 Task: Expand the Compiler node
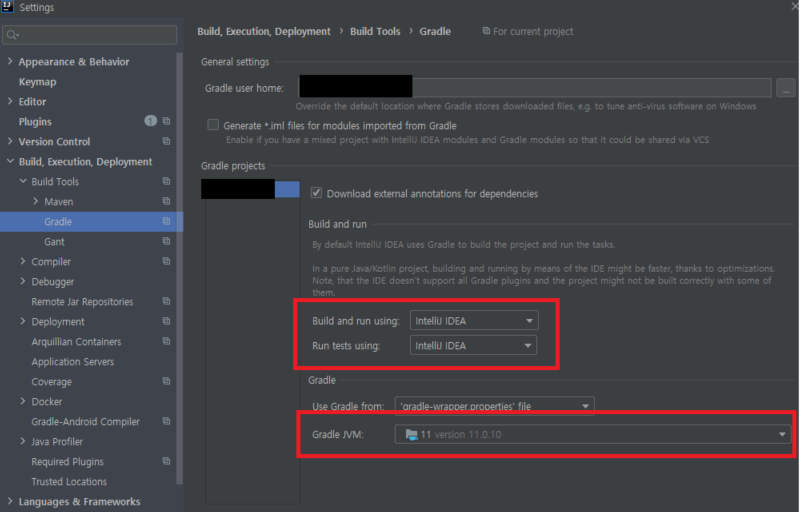pyautogui.click(x=22, y=261)
